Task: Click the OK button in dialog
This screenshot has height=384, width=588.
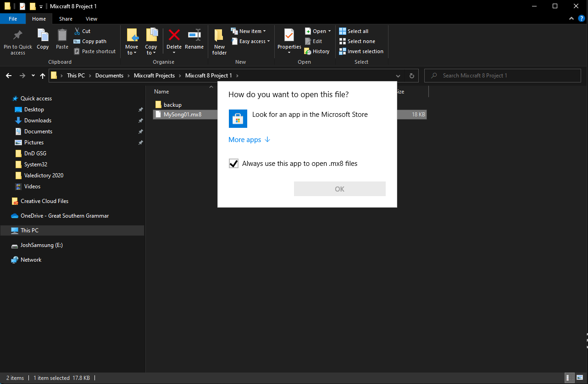Action: coord(340,189)
